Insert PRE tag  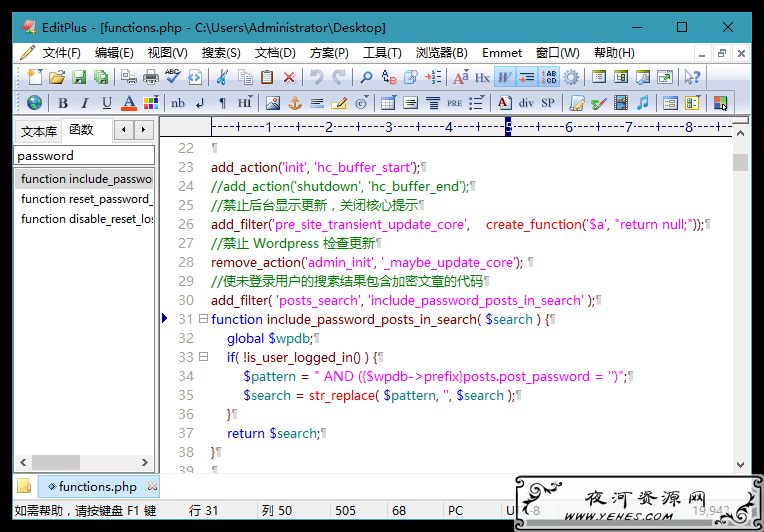455,103
